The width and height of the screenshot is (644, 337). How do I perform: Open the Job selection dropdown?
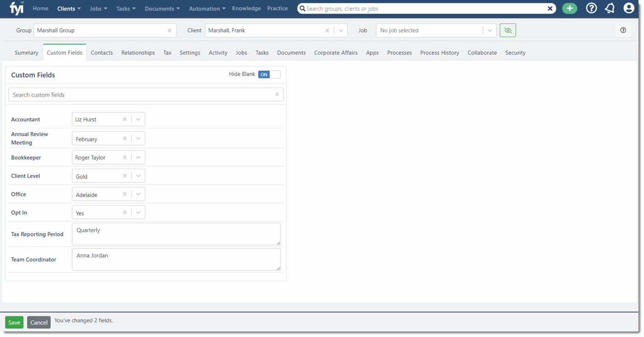click(489, 30)
